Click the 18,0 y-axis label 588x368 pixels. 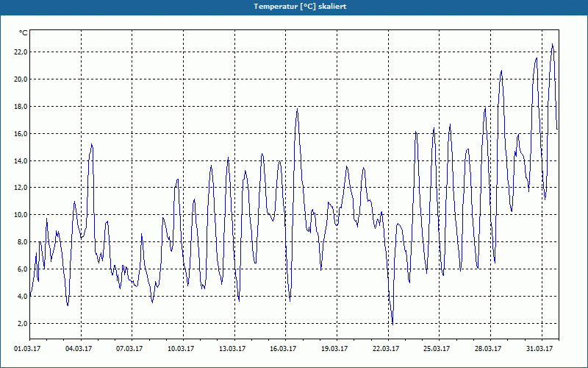tap(21, 107)
